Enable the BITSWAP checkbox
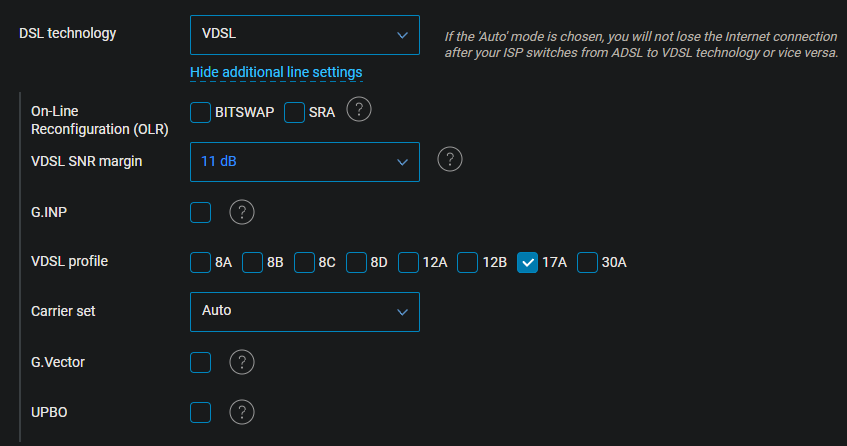Viewport: 847px width, 446px height. pos(200,112)
